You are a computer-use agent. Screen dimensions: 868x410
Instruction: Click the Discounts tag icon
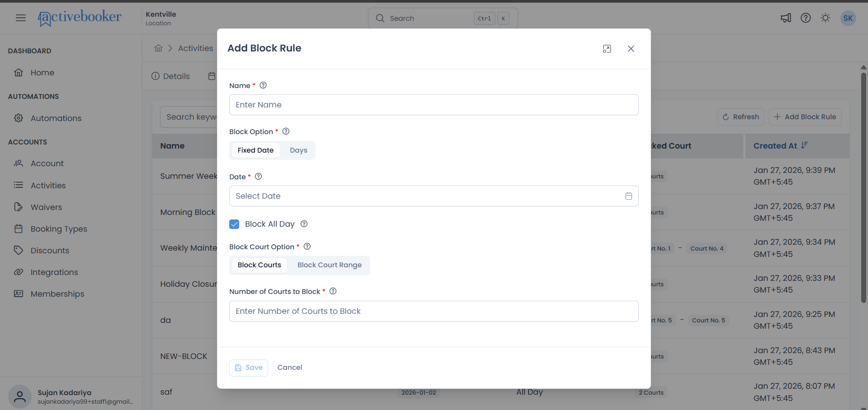tap(19, 251)
